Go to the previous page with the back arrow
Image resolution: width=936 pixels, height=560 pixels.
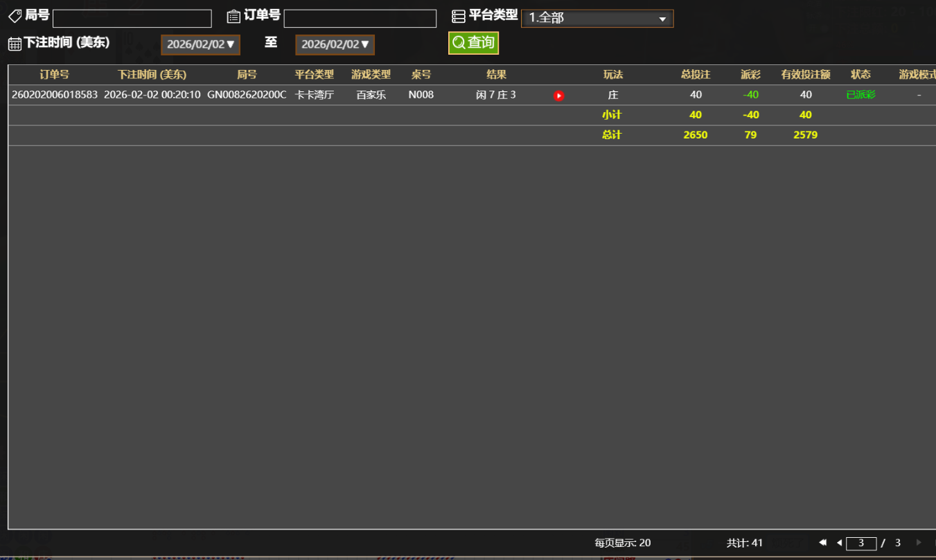tap(839, 543)
